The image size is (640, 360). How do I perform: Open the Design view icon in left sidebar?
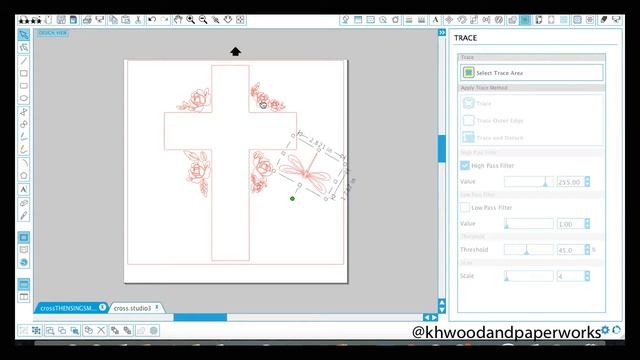[24, 237]
